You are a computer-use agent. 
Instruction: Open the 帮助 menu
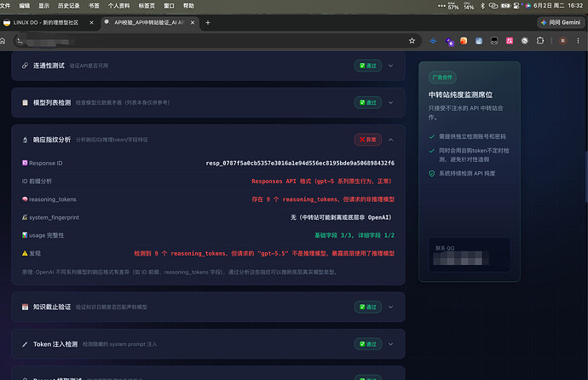[x=188, y=6]
